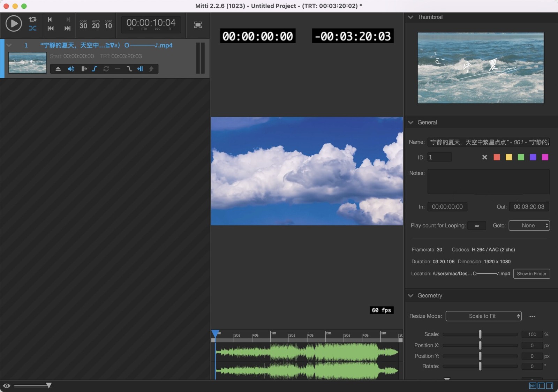Toggle the fullscreen output icon
Screen dimensions: 558x392
[198, 25]
